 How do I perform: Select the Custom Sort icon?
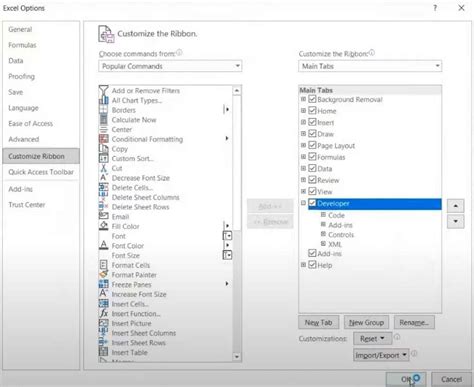[x=104, y=158]
